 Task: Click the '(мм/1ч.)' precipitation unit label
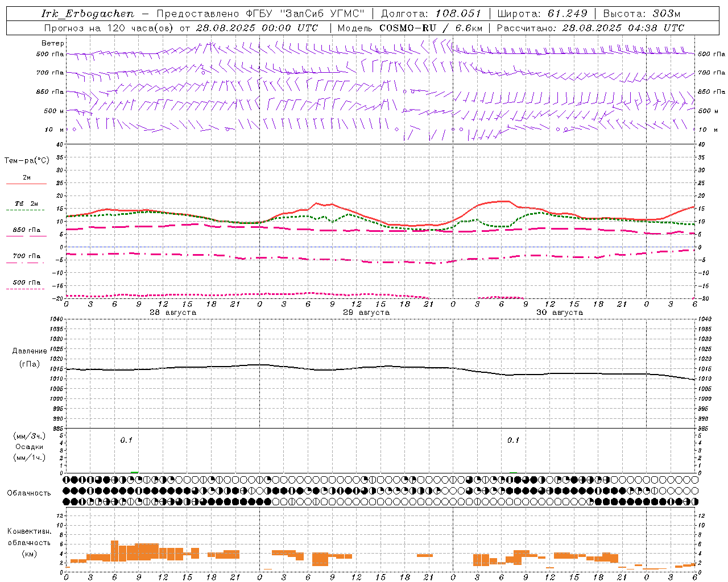pos(30,458)
